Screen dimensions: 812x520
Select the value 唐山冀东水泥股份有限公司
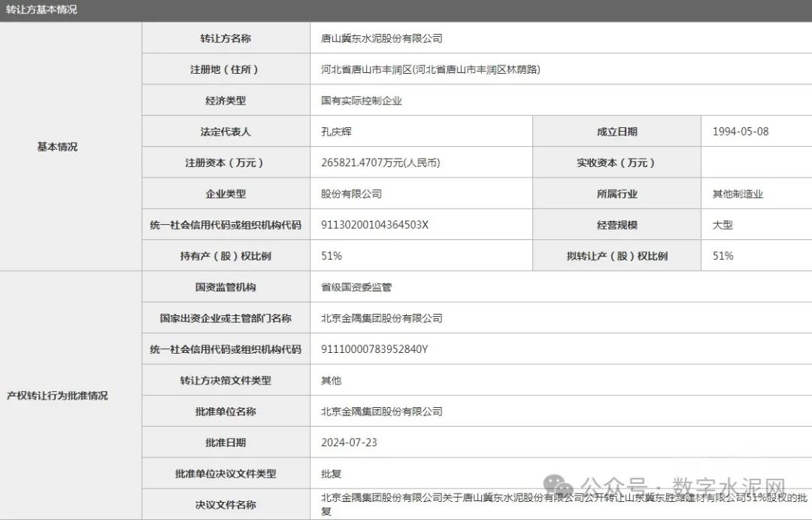(x=382, y=38)
